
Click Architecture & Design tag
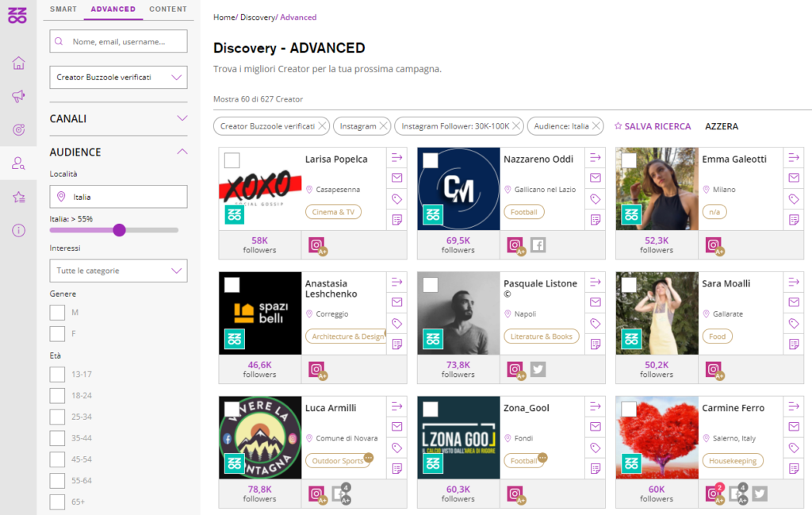346,336
